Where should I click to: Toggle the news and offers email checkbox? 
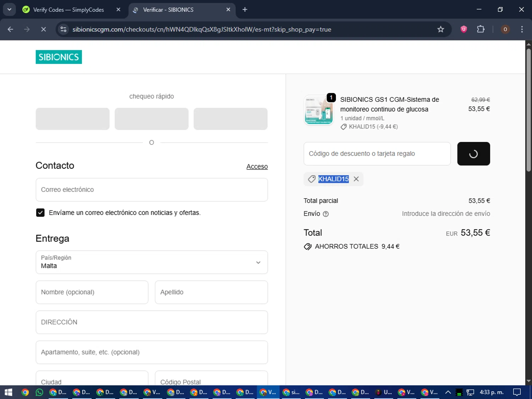pos(40,212)
